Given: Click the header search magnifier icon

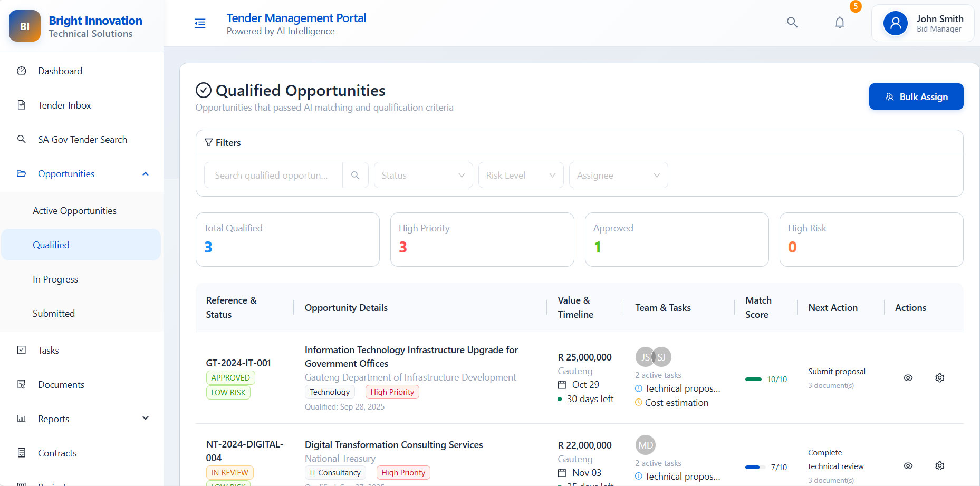Looking at the screenshot, I should [x=792, y=23].
